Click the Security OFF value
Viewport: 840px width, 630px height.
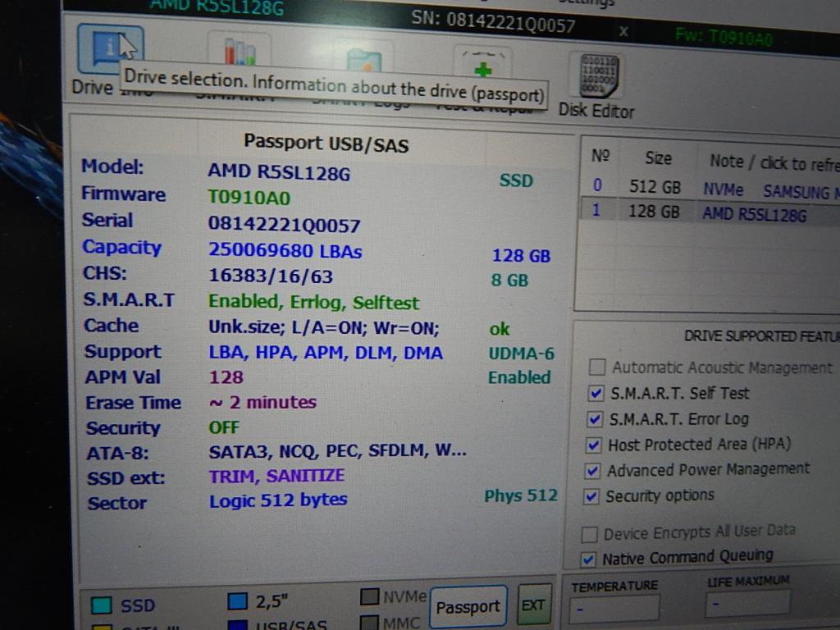[x=224, y=427]
